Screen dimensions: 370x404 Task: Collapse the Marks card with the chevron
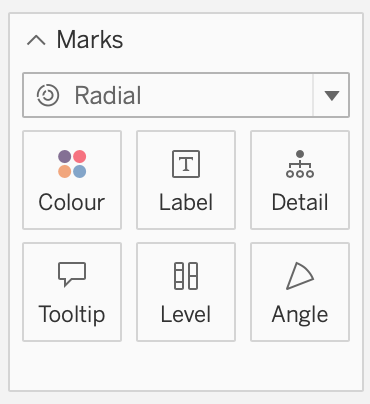click(x=36, y=40)
